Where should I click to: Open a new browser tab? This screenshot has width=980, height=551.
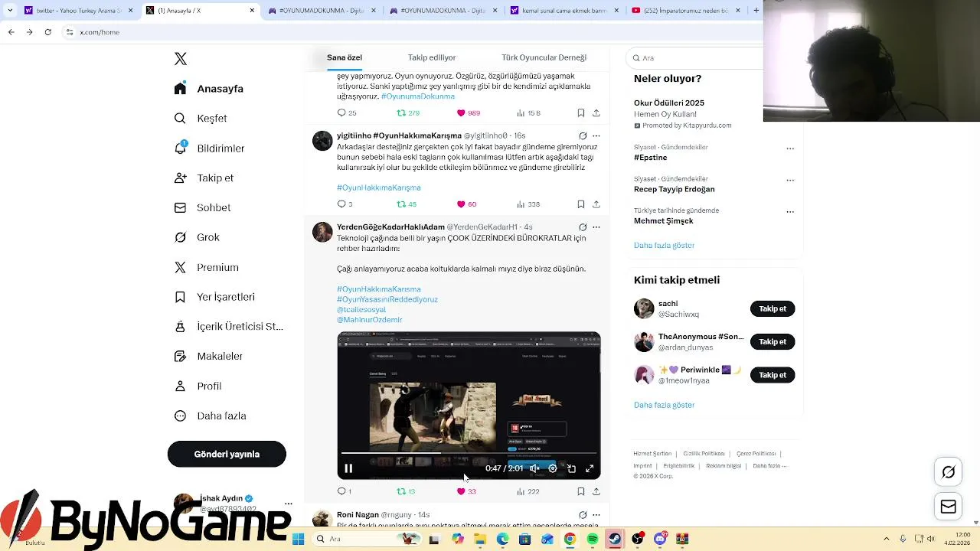pos(756,11)
